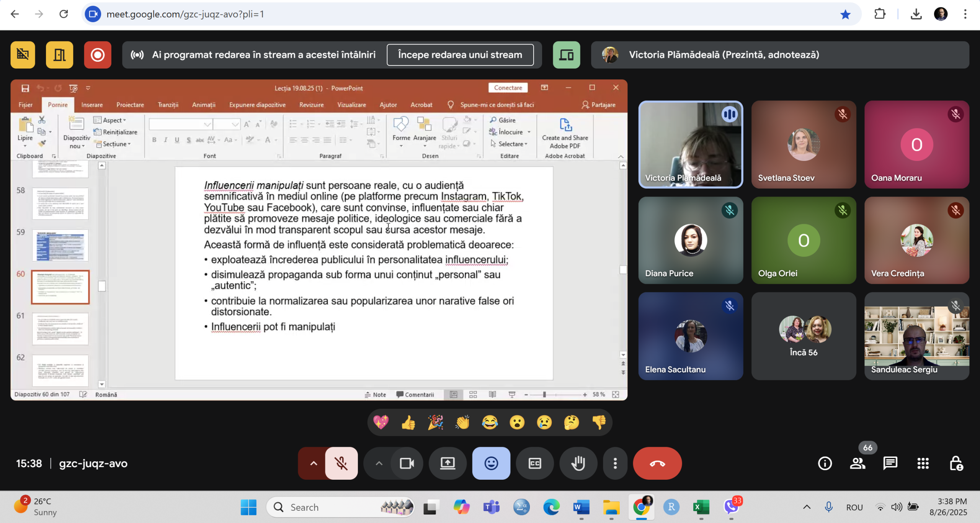Expand video settings arrow beside camera

click(x=379, y=463)
